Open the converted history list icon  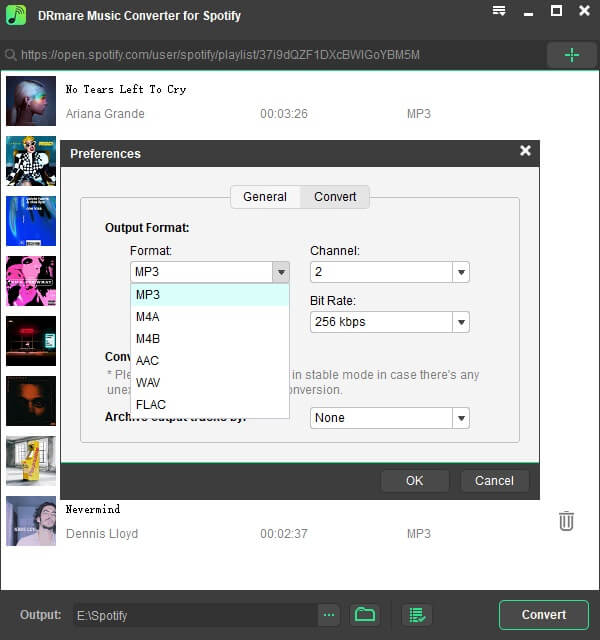point(417,614)
